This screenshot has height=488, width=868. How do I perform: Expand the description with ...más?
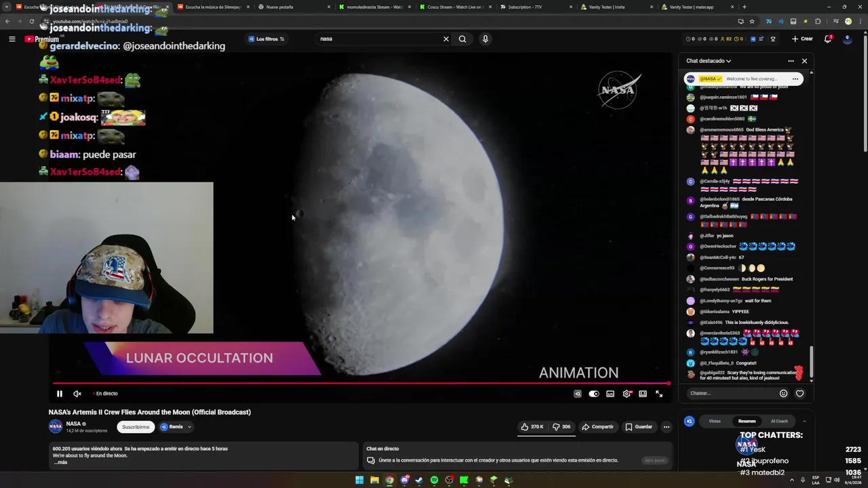click(60, 462)
